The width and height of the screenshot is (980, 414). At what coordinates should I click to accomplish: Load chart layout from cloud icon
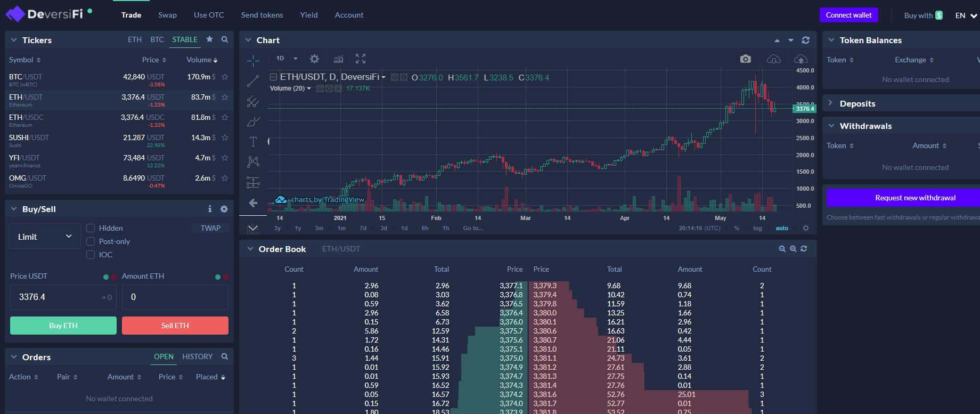[773, 59]
